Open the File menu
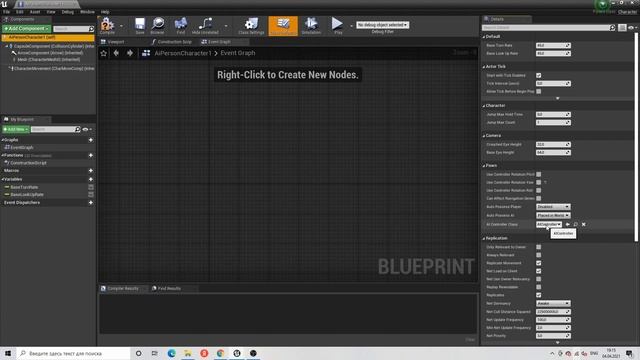The image size is (640, 360). pos(7,12)
